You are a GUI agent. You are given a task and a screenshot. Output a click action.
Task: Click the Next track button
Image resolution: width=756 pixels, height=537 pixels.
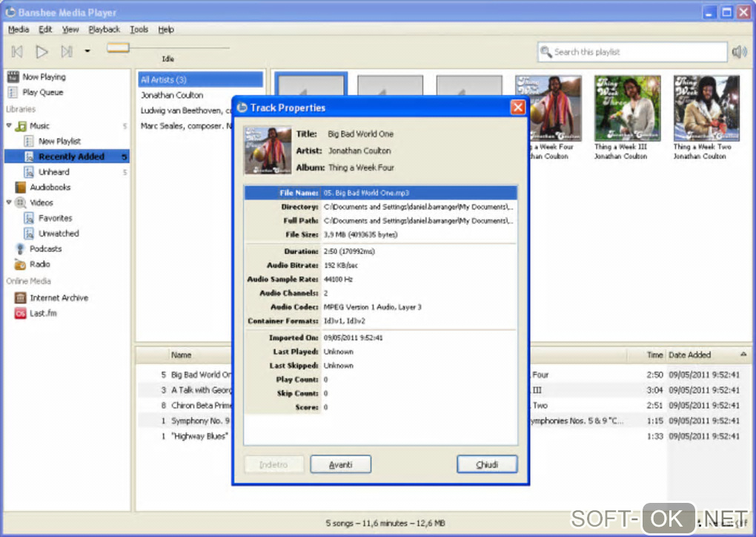pos(67,51)
